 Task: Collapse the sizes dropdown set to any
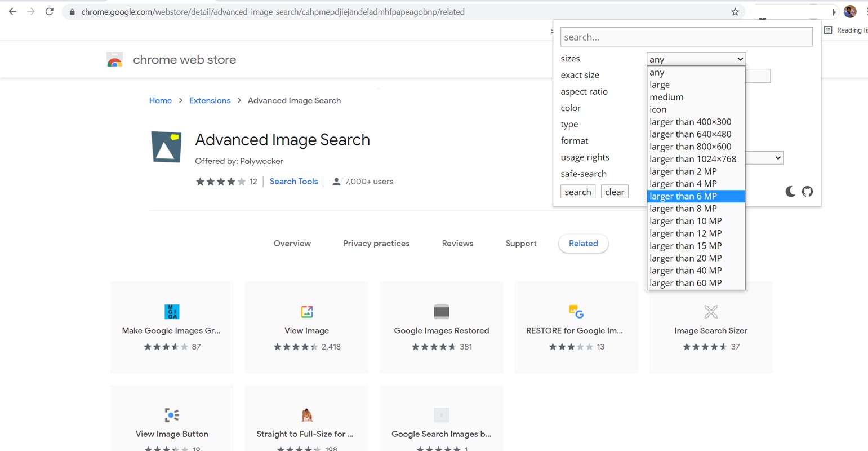click(x=696, y=59)
